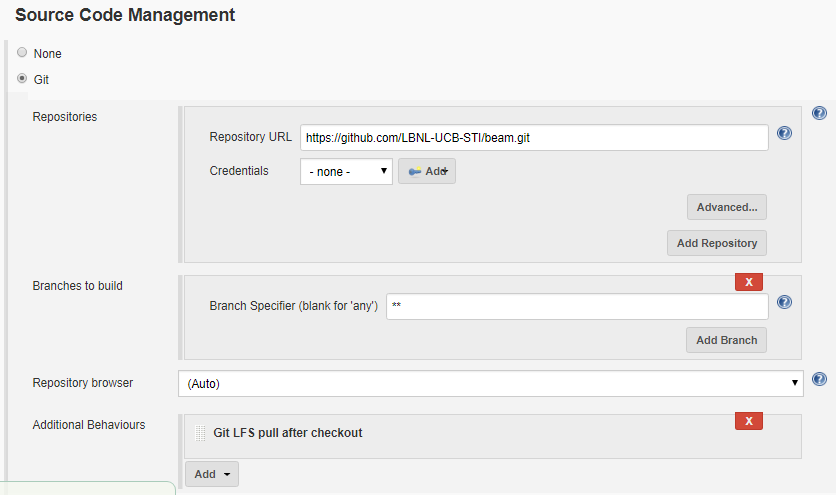Click the key icon on credentials Add button

(x=415, y=172)
